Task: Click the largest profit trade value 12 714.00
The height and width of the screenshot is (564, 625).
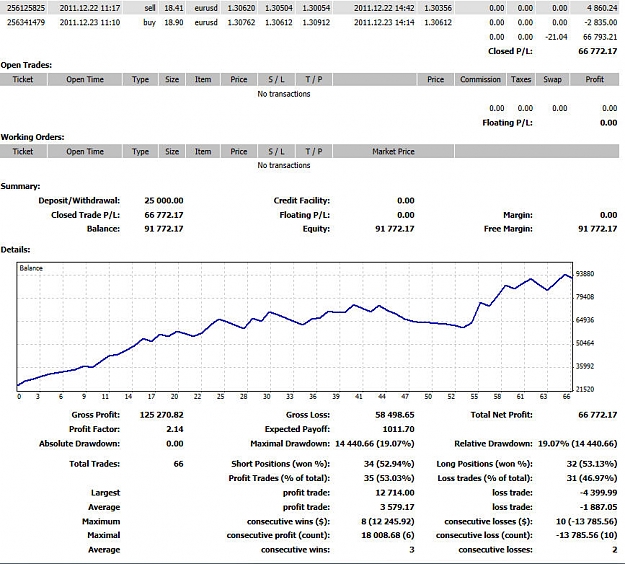Action: click(395, 493)
